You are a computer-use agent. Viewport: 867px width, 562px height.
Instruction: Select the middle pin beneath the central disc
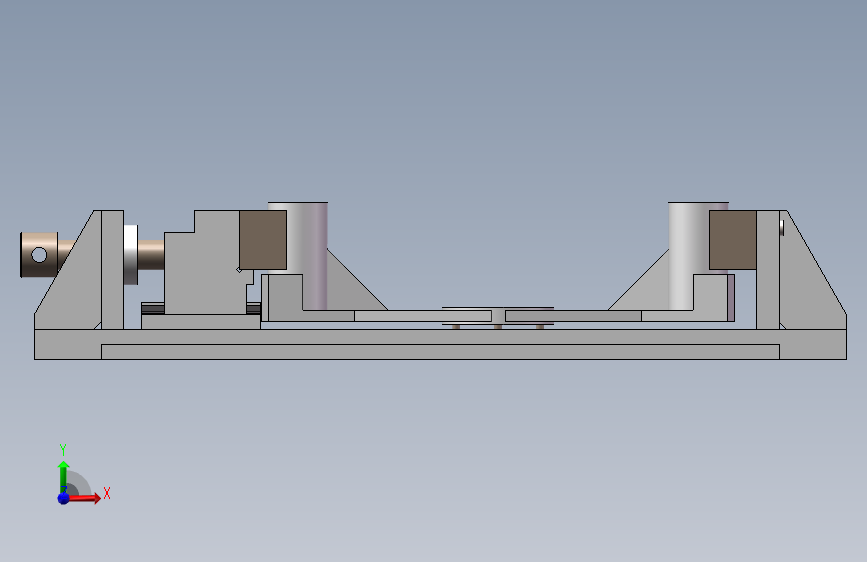click(498, 327)
